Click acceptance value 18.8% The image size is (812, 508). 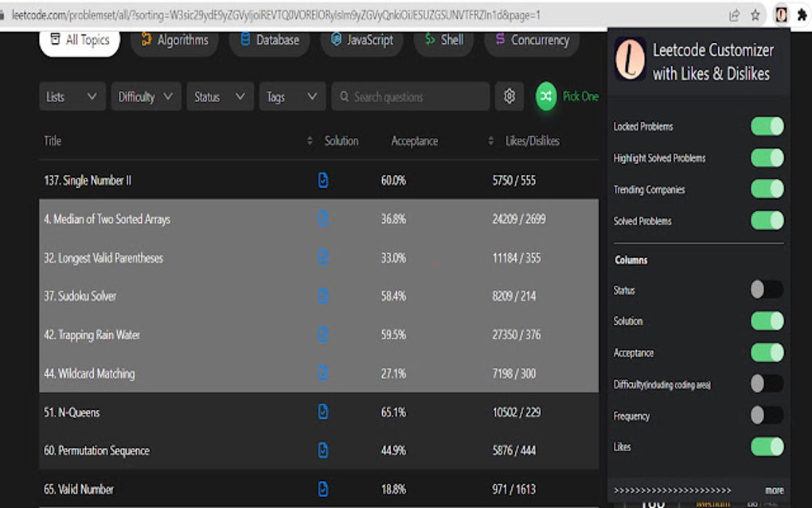(393, 490)
